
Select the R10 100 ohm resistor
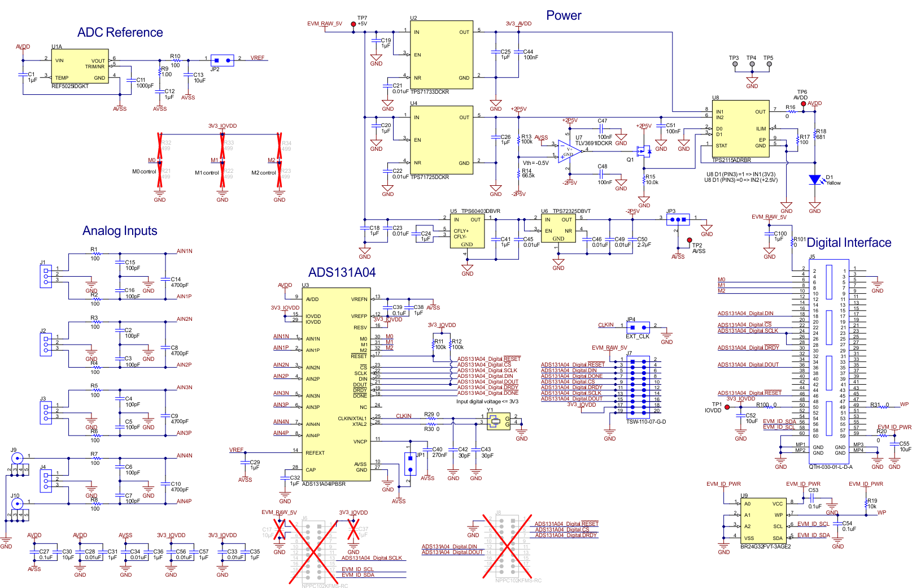click(x=176, y=60)
